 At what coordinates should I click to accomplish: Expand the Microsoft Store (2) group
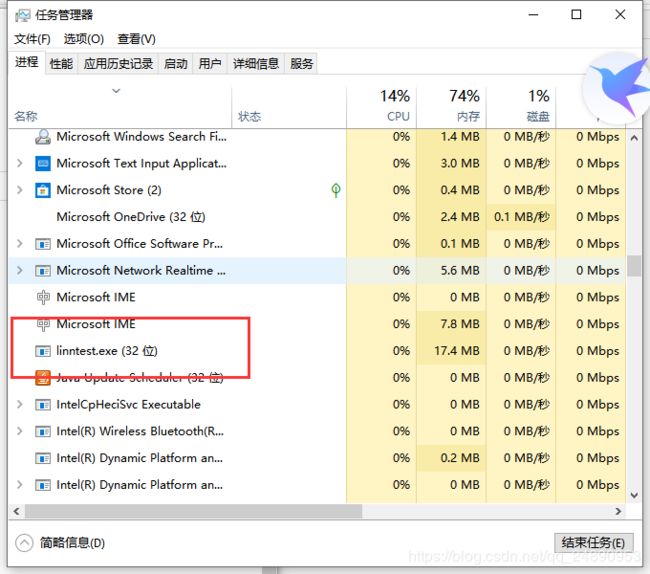pyautogui.click(x=19, y=190)
